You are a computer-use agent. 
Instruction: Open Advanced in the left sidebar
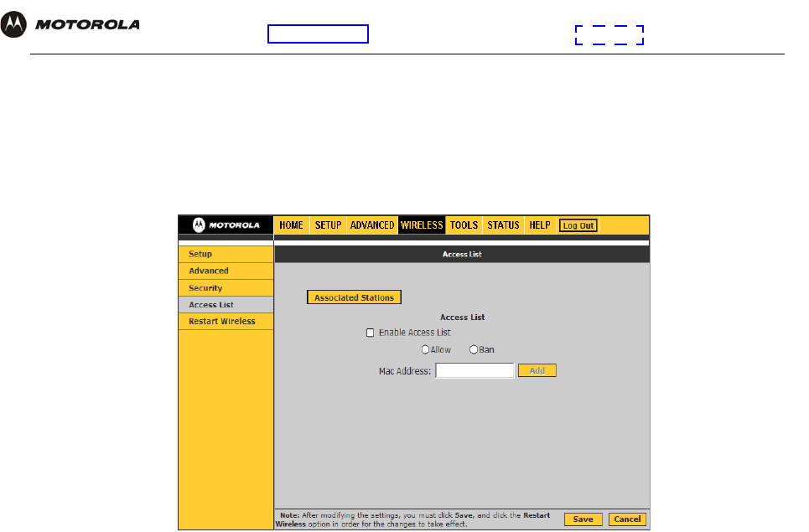click(x=226, y=271)
